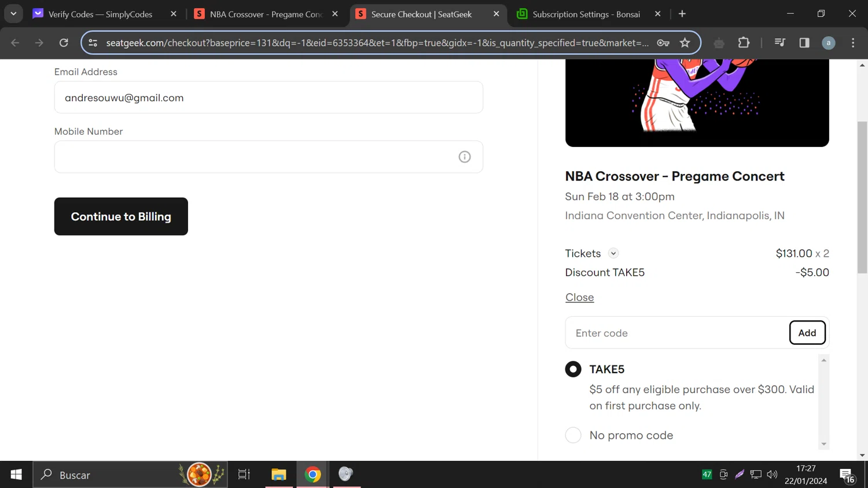Open Task View on the taskbar
Image resolution: width=868 pixels, height=488 pixels.
pyautogui.click(x=244, y=475)
